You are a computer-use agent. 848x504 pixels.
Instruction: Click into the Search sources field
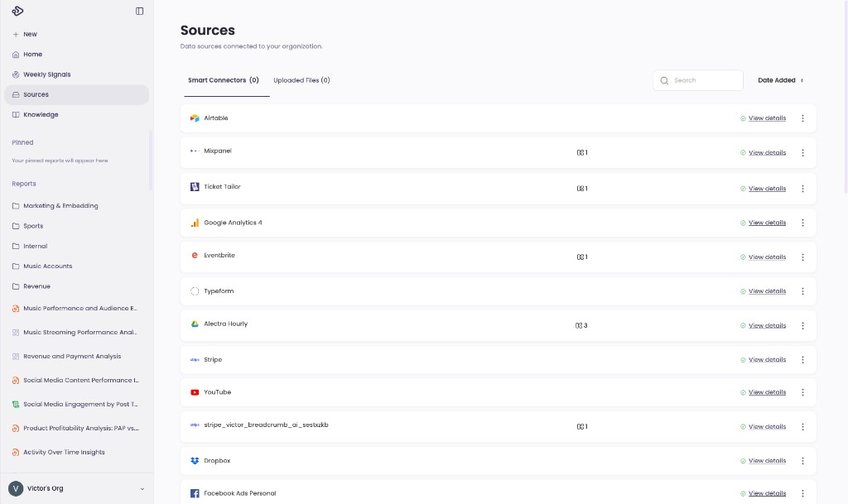click(x=697, y=80)
